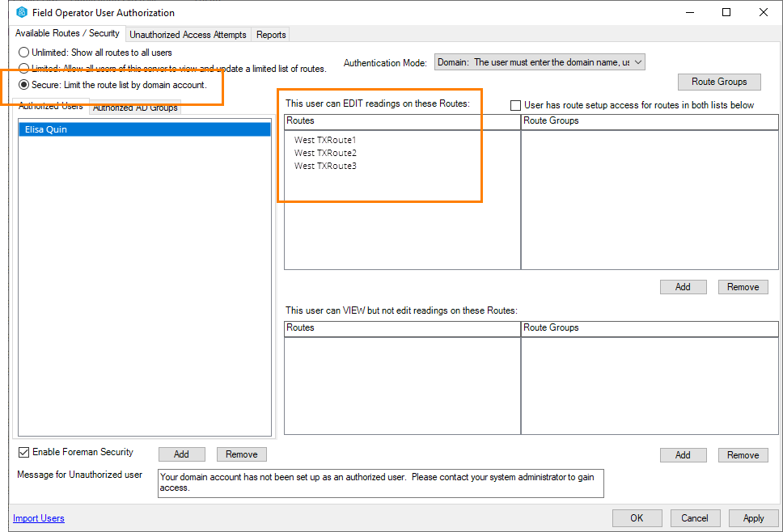Click the Import Users link
The image size is (783, 532).
(39, 518)
